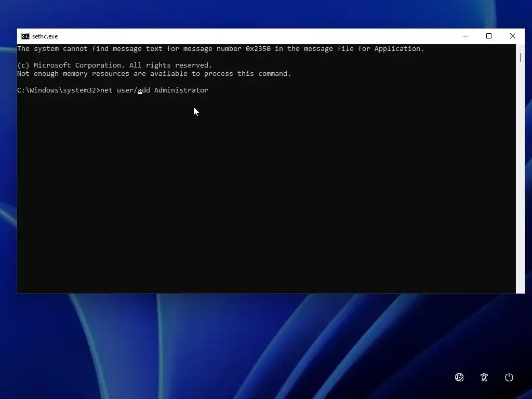This screenshot has height=399, width=532.
Task: Click the 'Not enough memory resources' error line
Action: click(x=154, y=74)
